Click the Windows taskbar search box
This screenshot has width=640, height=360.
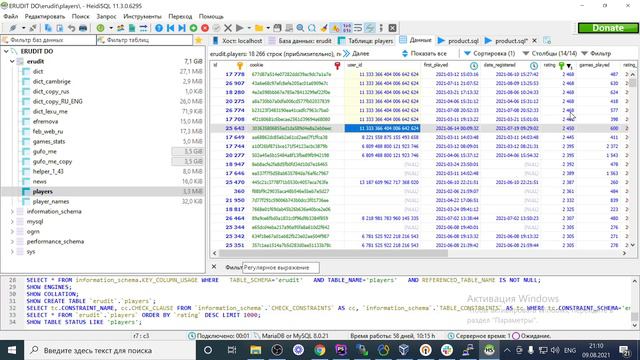point(110,350)
